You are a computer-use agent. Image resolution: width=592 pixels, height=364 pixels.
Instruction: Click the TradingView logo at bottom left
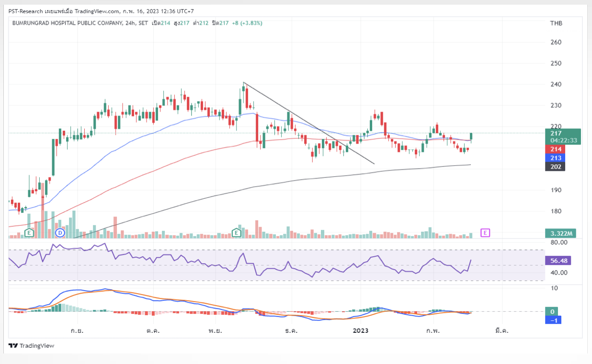coord(32,346)
